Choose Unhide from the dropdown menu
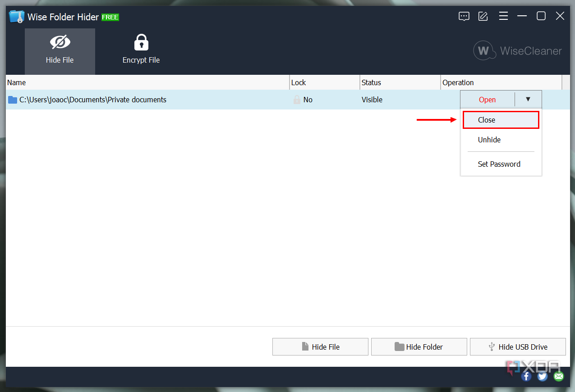 pos(489,140)
